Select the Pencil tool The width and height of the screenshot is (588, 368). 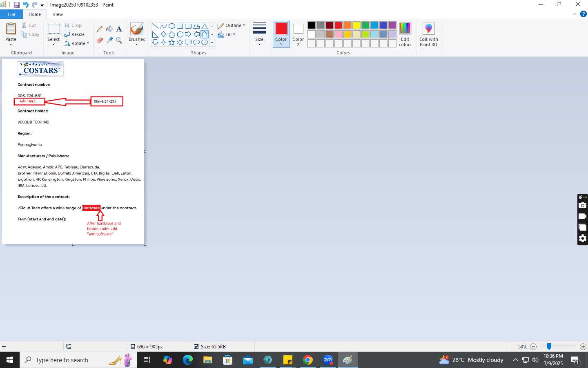coord(100,29)
